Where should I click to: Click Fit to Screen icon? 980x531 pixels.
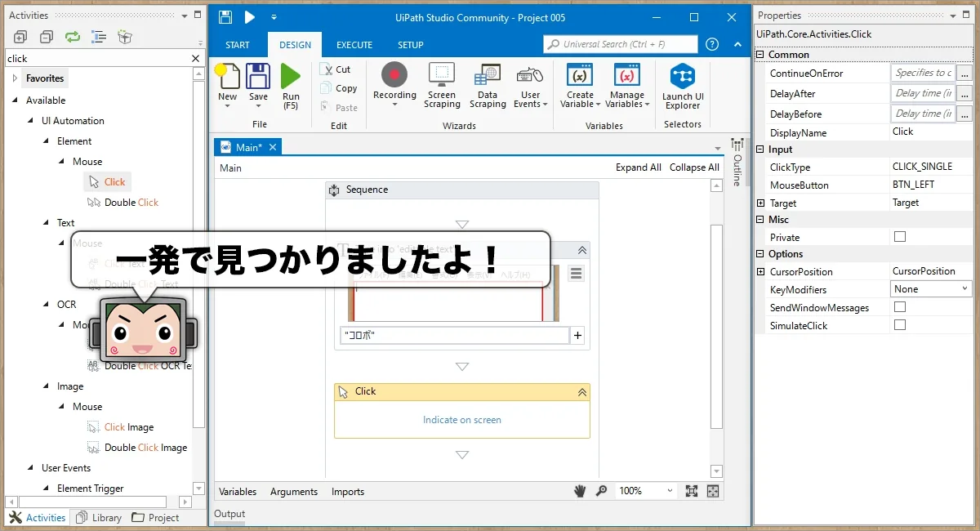692,491
